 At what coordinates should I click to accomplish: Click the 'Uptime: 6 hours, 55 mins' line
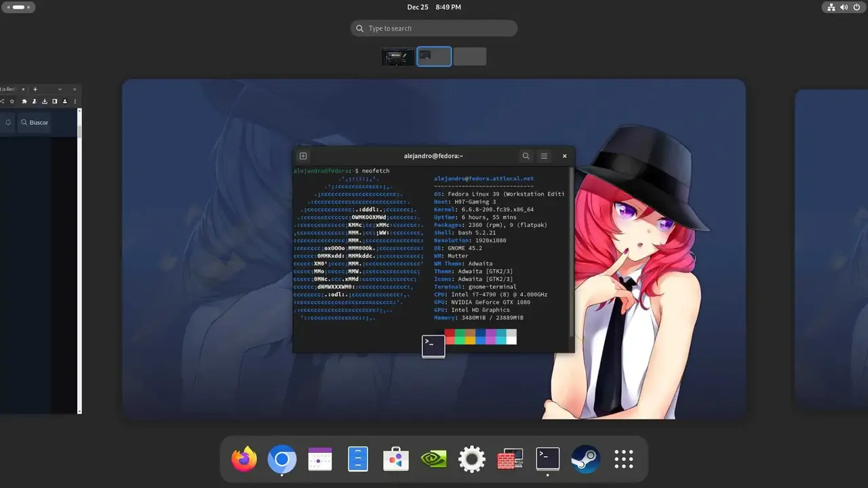pyautogui.click(x=475, y=217)
